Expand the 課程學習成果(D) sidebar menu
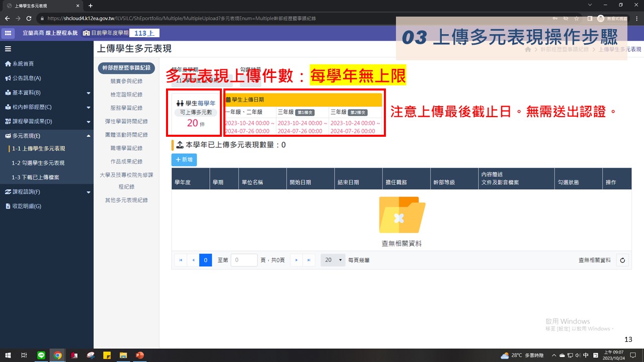644x362 pixels. pos(46,121)
